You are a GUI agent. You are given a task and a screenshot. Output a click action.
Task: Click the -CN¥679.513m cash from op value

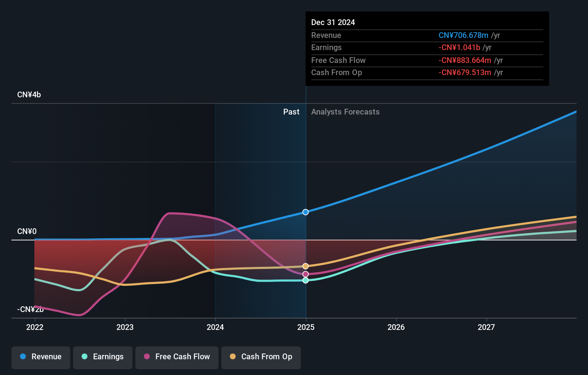[465, 72]
